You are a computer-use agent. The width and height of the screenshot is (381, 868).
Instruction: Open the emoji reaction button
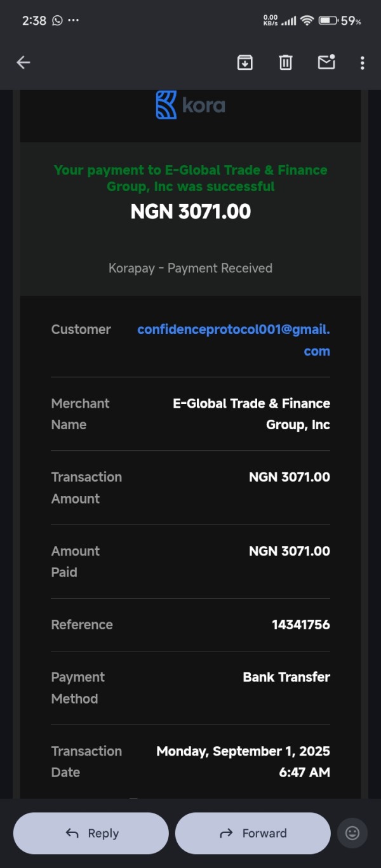[x=352, y=832]
